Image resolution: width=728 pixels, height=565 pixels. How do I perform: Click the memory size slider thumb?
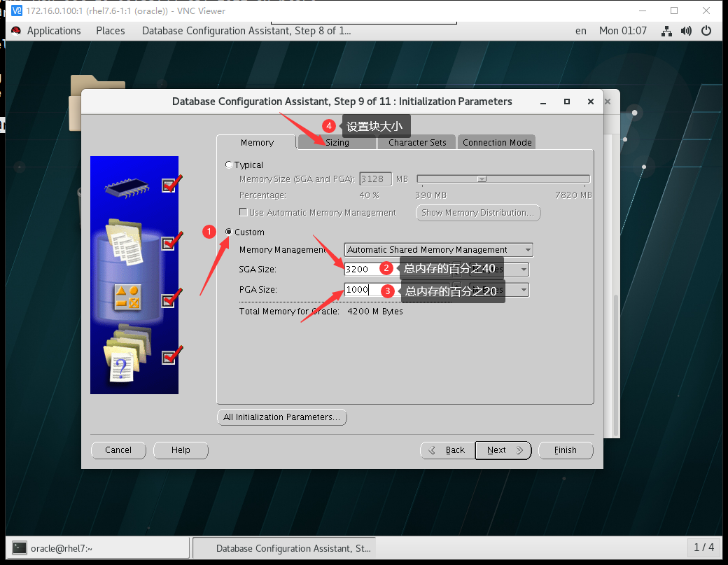[x=482, y=179]
